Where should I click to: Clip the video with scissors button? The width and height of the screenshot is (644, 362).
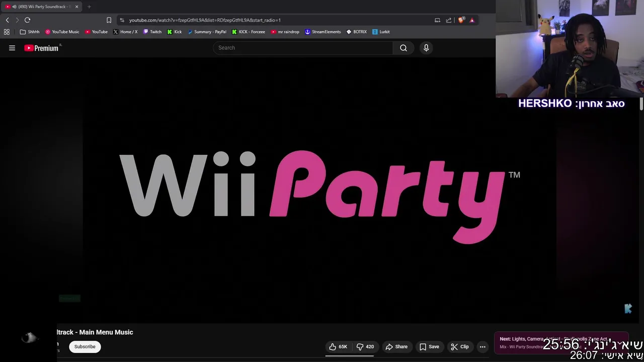[x=460, y=346]
